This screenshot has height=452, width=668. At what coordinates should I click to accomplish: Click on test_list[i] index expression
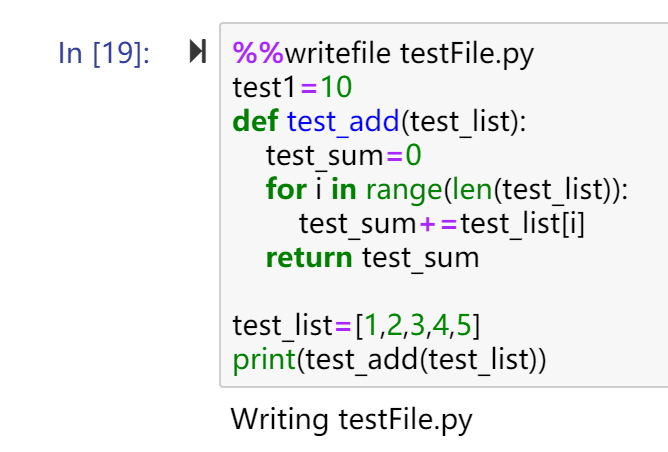[523, 224]
